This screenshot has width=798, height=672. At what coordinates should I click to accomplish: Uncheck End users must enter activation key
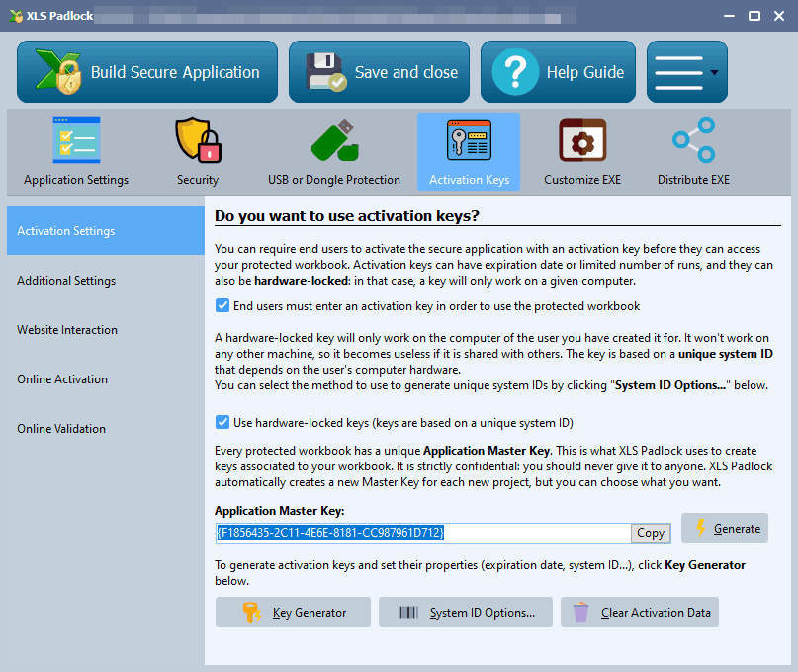click(222, 306)
